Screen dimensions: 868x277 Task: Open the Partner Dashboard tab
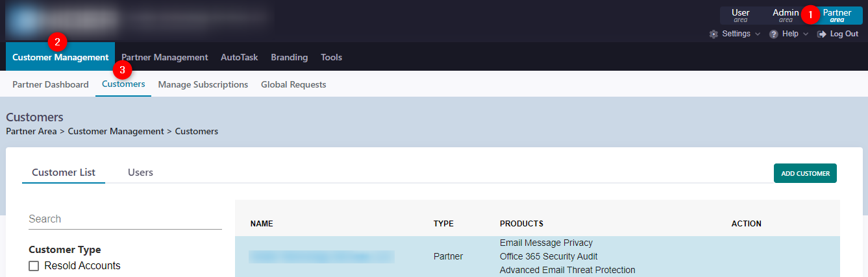pyautogui.click(x=51, y=84)
